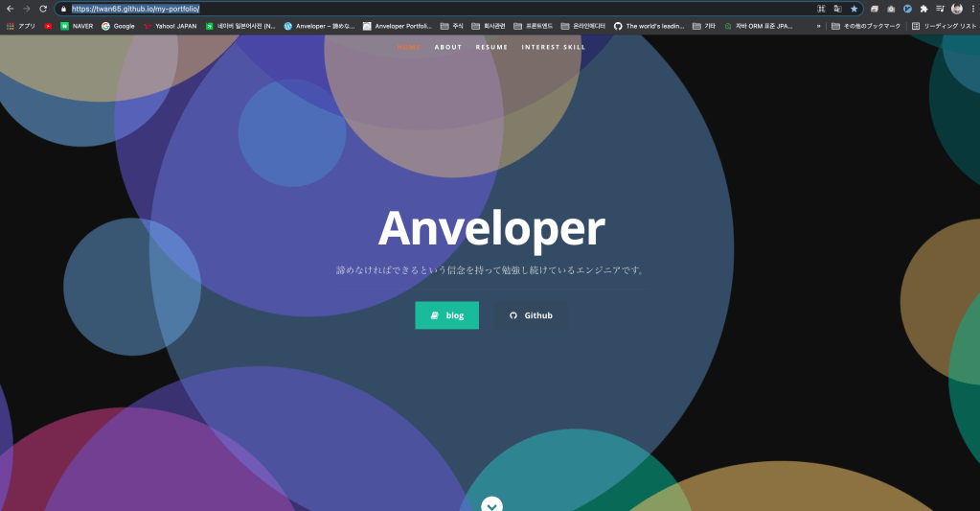Expand the hidden bookmarks overflow chevron

click(818, 26)
